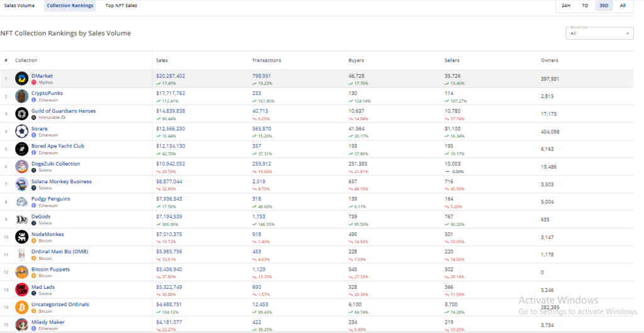The height and width of the screenshot is (333, 644).
Task: Click the Mythos chain icon under DMarket
Action: pos(34,82)
